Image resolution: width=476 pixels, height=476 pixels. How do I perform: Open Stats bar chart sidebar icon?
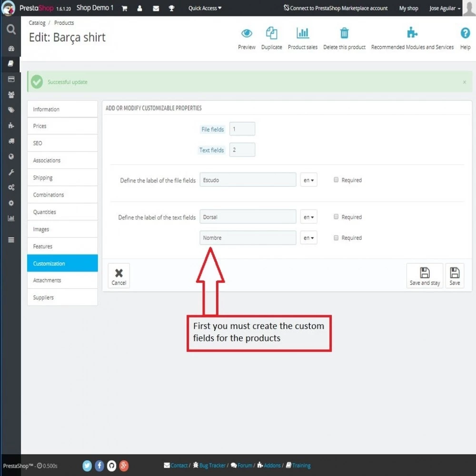pos(11,218)
